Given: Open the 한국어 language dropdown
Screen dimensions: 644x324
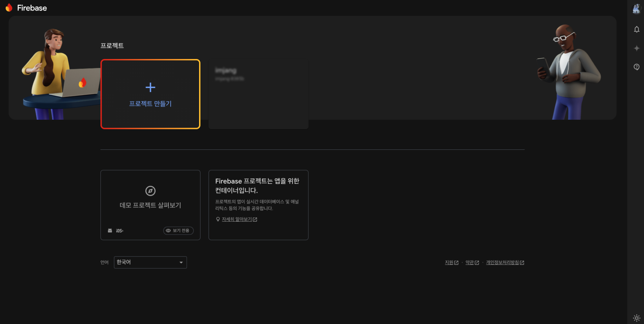Looking at the screenshot, I should (x=150, y=262).
